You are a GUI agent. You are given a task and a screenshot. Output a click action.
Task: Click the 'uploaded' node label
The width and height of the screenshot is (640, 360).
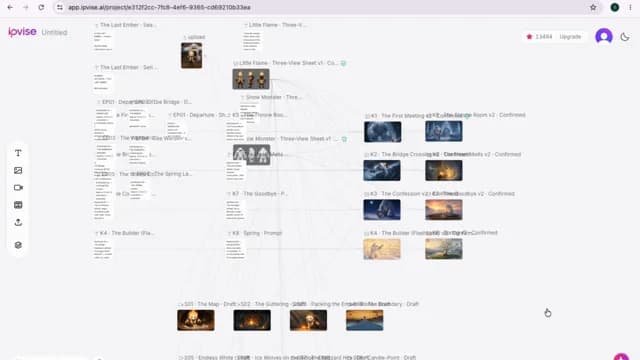coord(196,37)
